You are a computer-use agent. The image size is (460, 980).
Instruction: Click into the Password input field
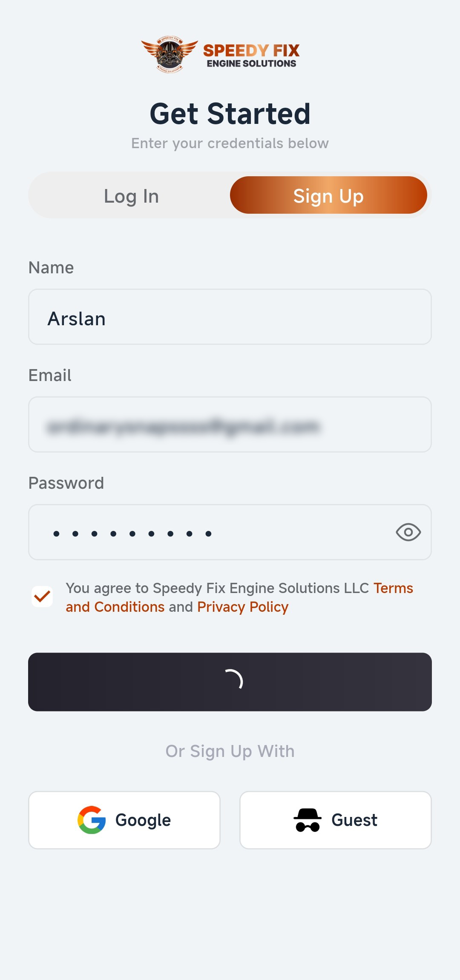coord(213,532)
